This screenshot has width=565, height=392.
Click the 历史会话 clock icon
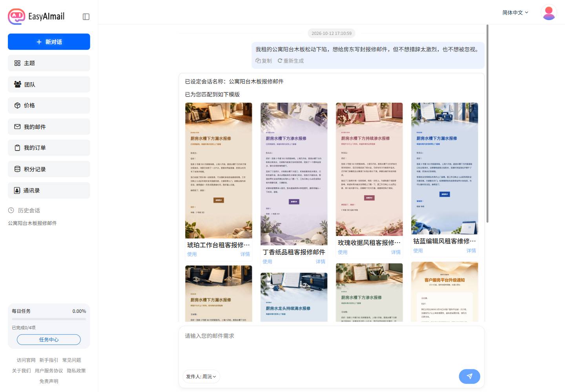coord(11,211)
